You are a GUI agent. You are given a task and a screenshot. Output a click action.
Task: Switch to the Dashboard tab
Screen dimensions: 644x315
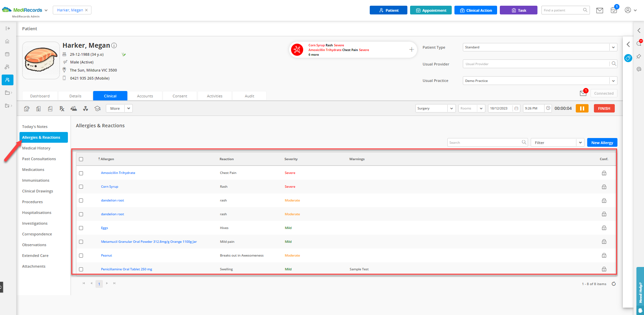coord(40,96)
